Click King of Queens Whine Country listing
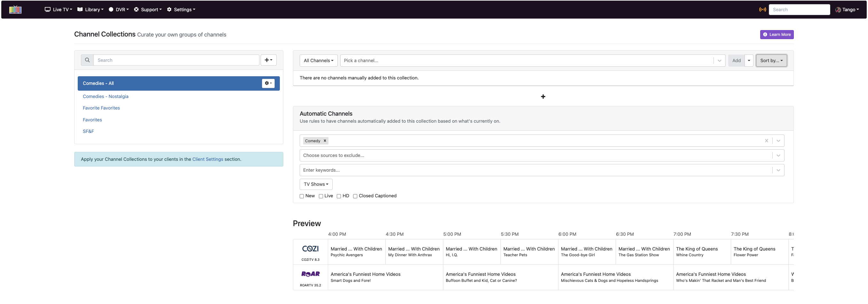This screenshot has height=304, width=868. tap(702, 252)
